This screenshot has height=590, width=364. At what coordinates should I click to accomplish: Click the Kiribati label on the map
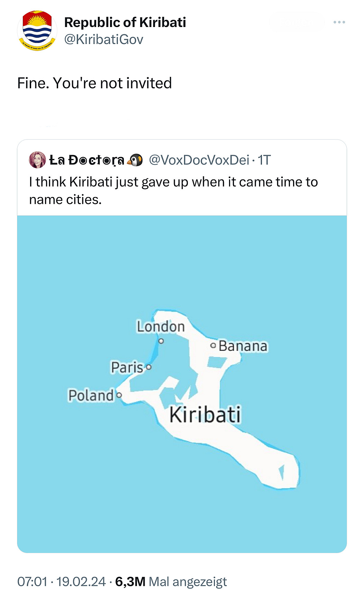click(x=205, y=414)
